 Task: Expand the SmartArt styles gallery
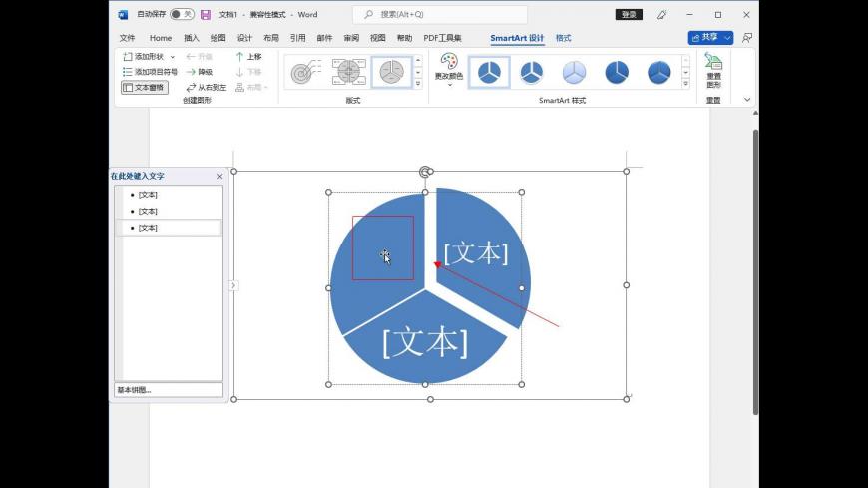(685, 85)
